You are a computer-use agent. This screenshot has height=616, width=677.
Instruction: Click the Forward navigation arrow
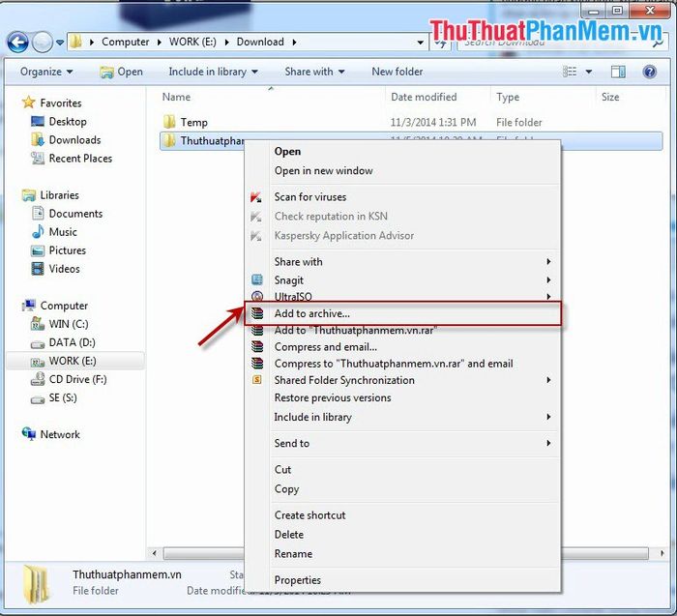point(43,43)
